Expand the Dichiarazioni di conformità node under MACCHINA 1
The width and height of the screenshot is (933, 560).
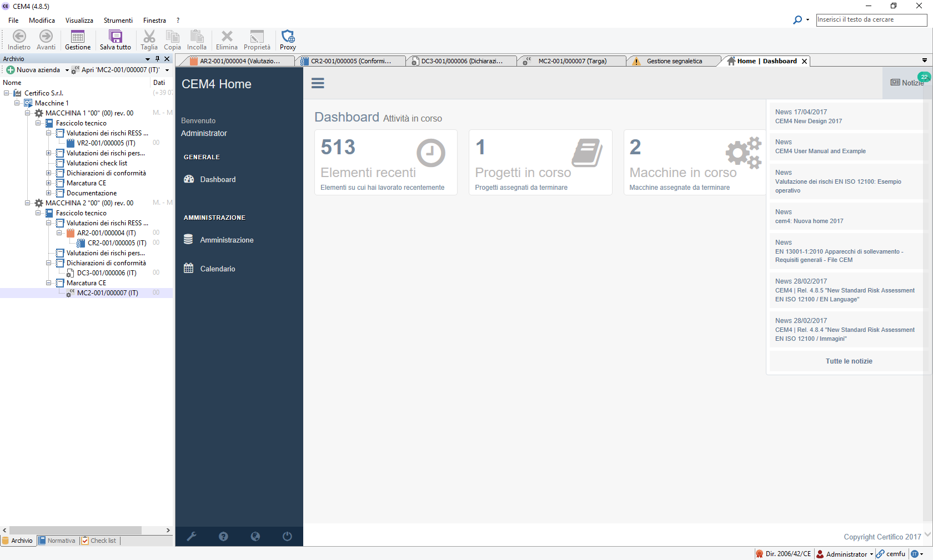[48, 173]
